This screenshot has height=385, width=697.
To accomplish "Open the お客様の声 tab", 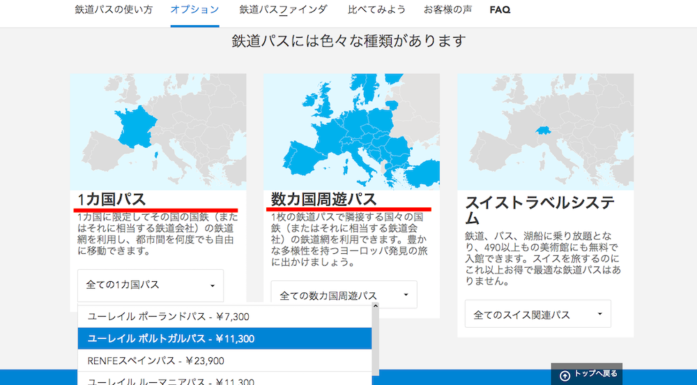I will tap(448, 10).
